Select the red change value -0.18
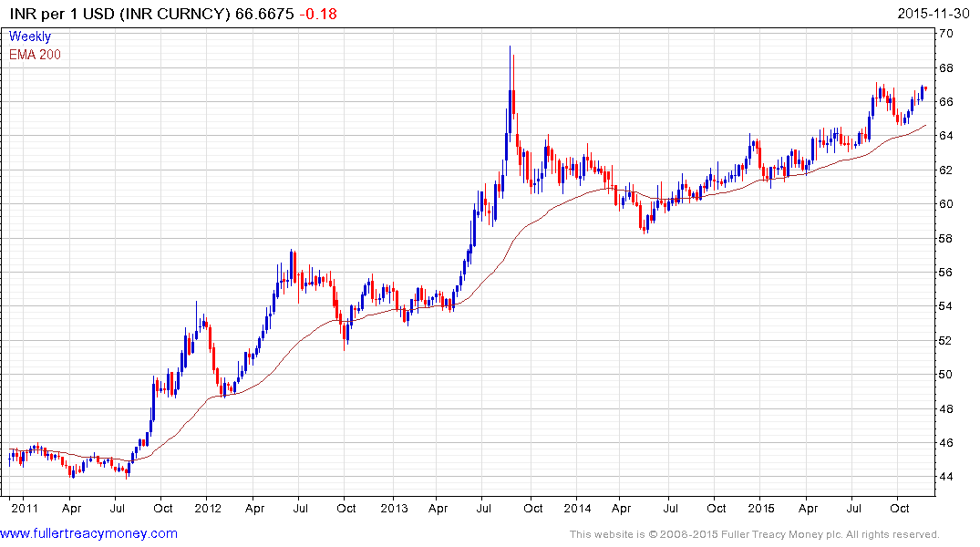Screen dimensions: 980x547 click(x=318, y=14)
